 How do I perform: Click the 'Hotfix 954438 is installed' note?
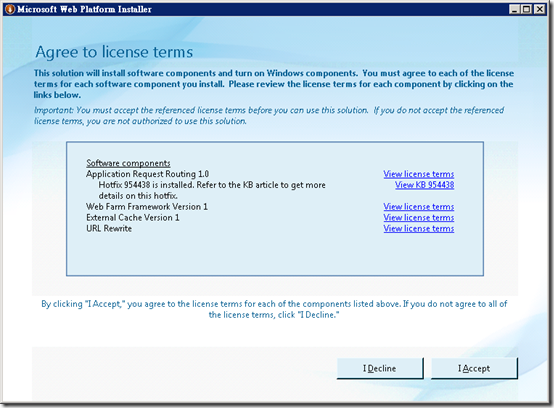pyautogui.click(x=212, y=190)
